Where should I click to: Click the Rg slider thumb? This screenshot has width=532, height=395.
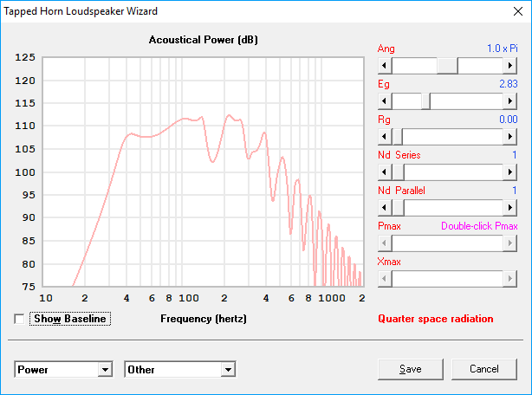(398, 137)
